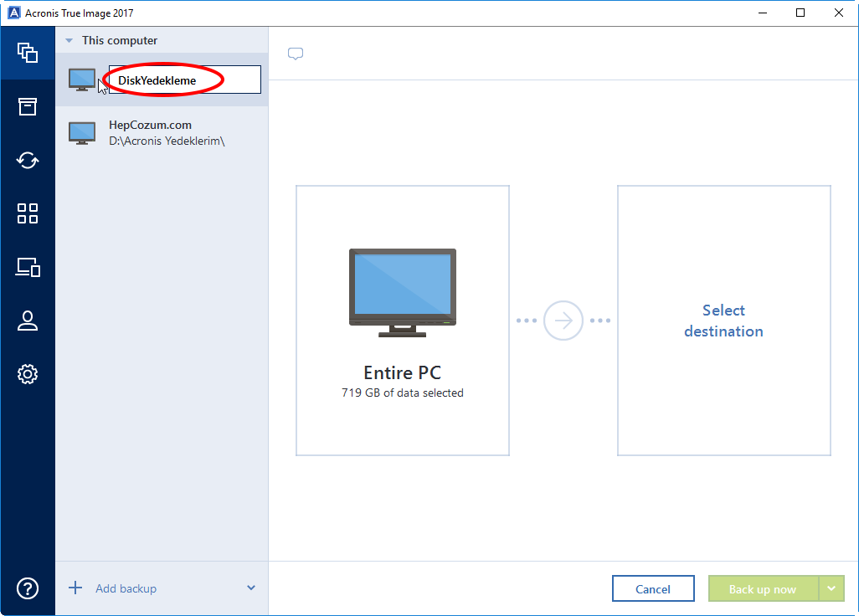Expand Add backup options chevron

[x=251, y=588]
